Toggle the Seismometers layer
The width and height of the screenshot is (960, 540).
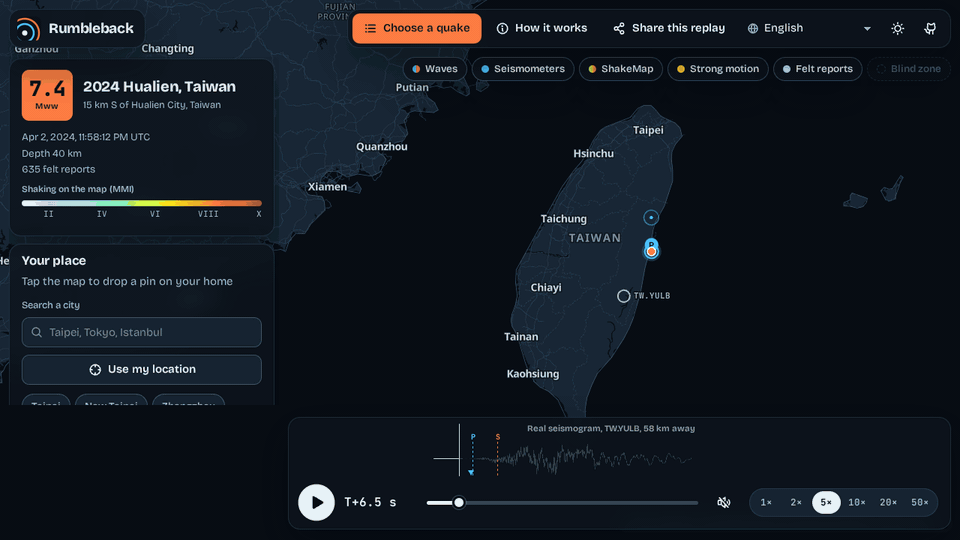coord(523,69)
